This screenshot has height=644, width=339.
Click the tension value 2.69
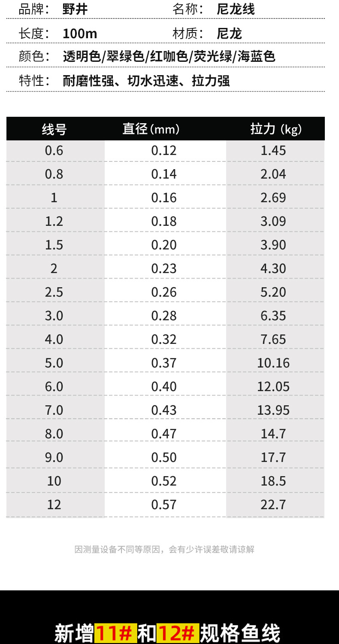coord(273,198)
